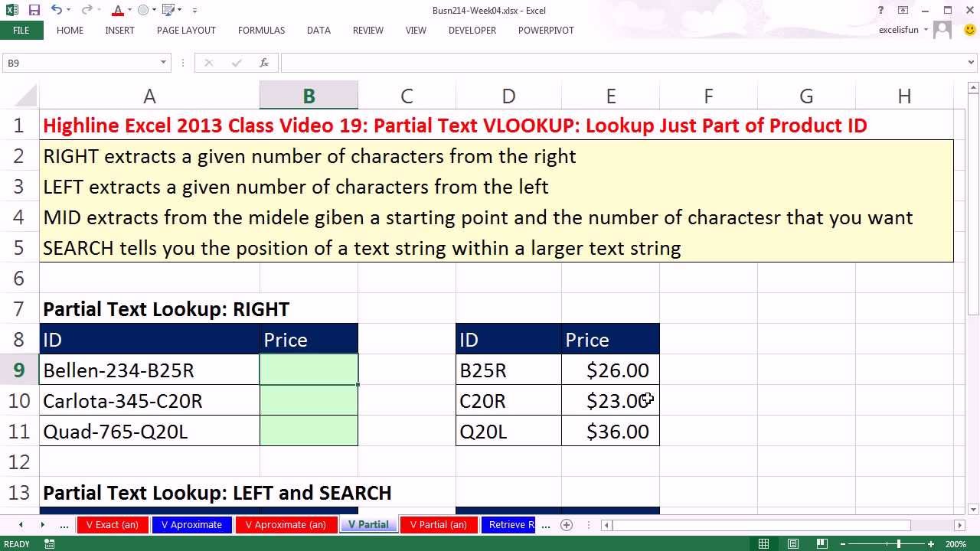
Task: Click the Save icon in Quick Access Toolbar
Action: coord(34,11)
